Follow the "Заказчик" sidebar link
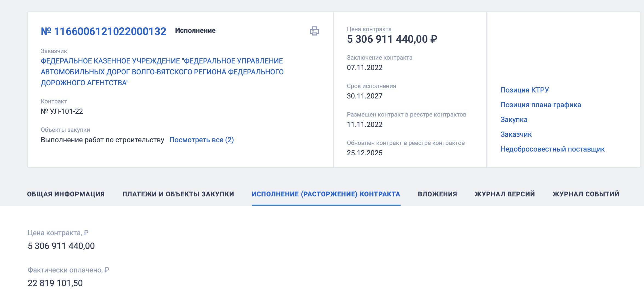 [516, 134]
